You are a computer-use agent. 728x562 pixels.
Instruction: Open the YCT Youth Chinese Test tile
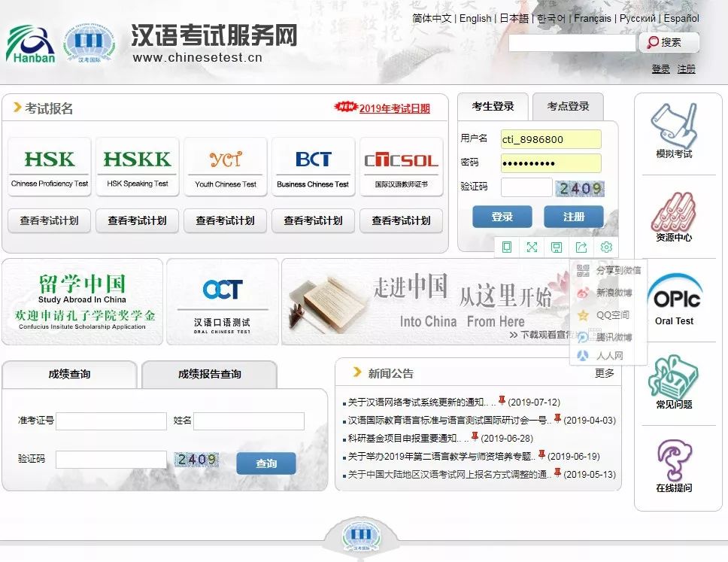pyautogui.click(x=225, y=167)
